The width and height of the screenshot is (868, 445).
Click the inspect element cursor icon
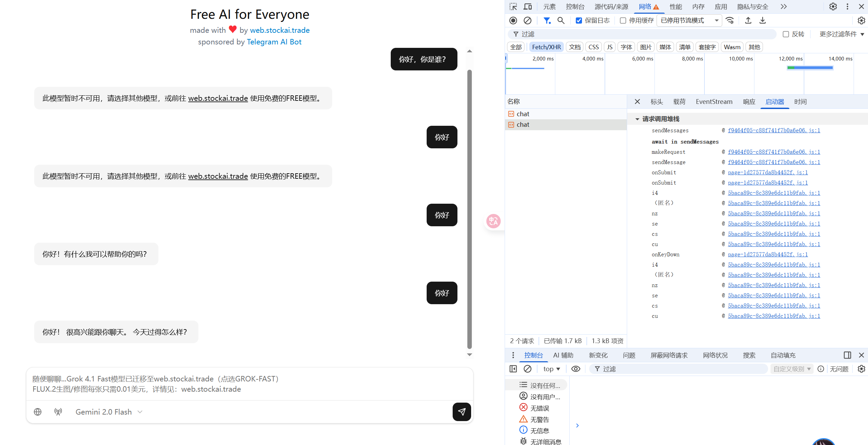513,6
